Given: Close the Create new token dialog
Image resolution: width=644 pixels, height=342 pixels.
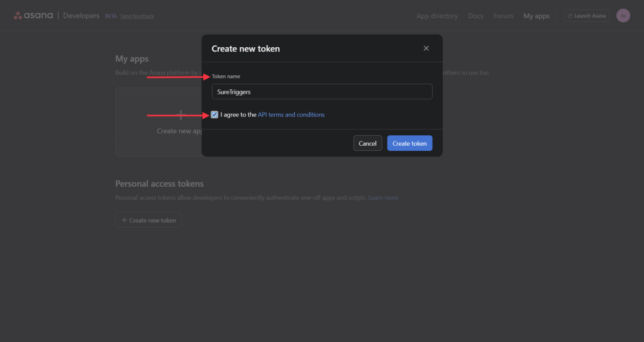Looking at the screenshot, I should point(426,48).
